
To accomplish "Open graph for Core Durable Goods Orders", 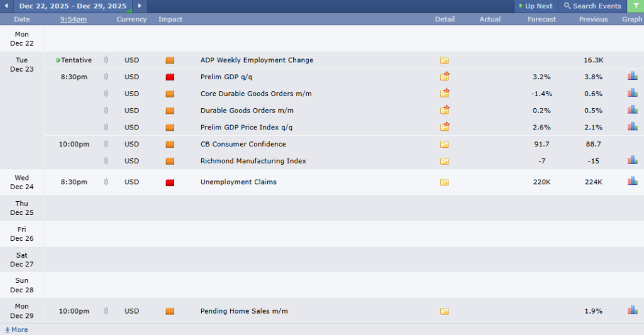I will pos(632,94).
